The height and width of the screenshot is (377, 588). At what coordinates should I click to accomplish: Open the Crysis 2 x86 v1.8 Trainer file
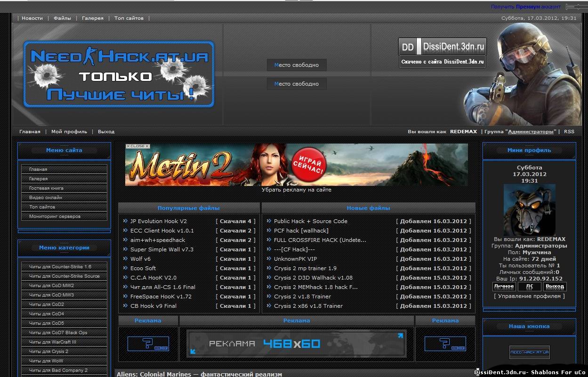308,306
